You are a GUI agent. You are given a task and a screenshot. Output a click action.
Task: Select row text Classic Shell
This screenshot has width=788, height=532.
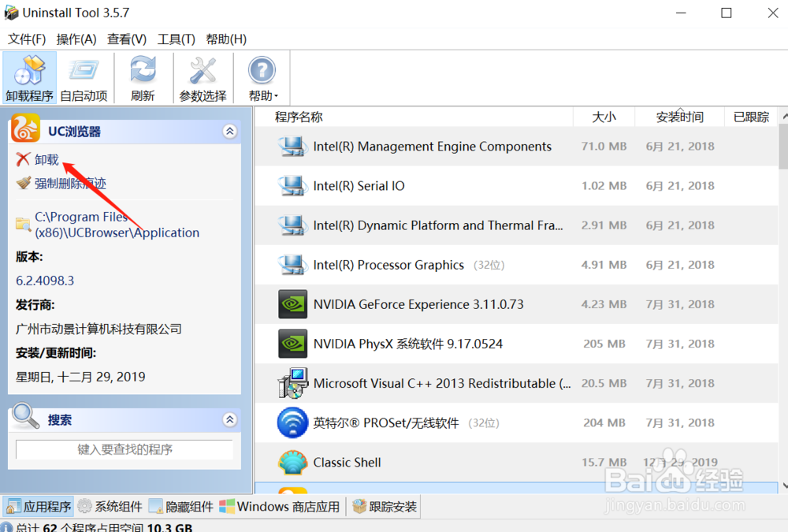click(x=347, y=462)
